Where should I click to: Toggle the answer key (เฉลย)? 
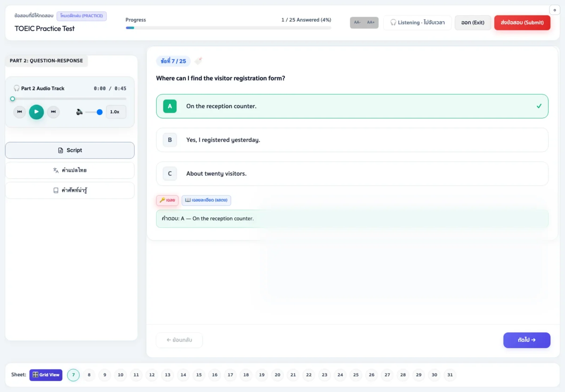pos(167,200)
